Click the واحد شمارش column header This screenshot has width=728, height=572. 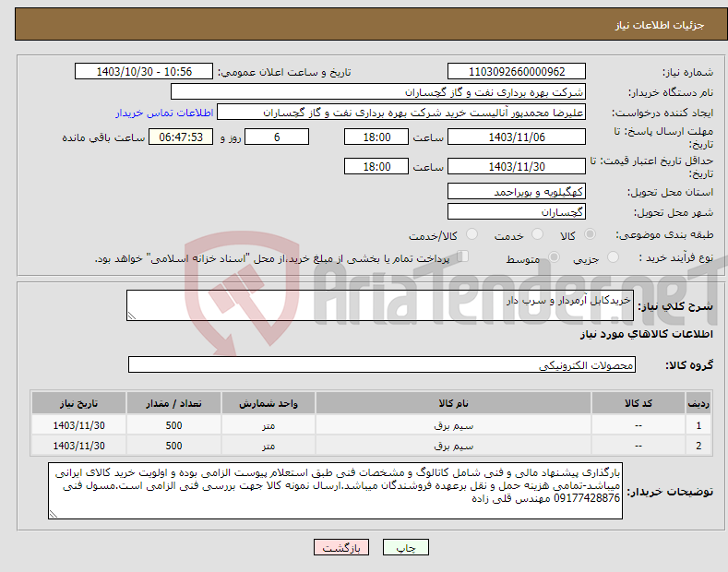(x=269, y=403)
